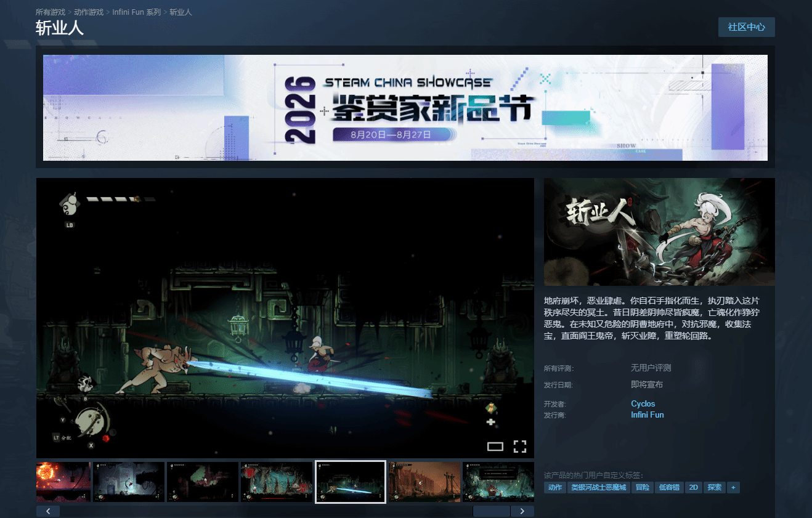Screen dimensions: 812x518
Task: Select the 探索 tag
Action: pos(715,487)
